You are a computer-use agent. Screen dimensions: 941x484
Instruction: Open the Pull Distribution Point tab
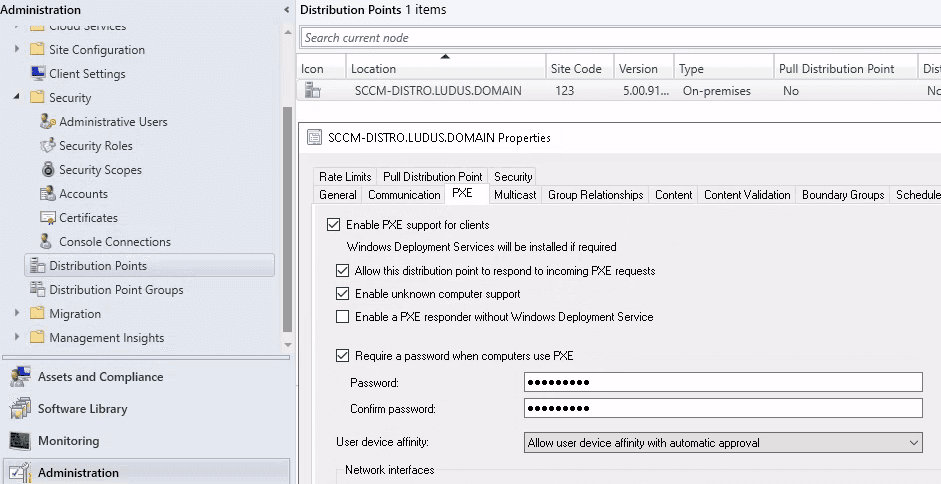click(x=433, y=176)
